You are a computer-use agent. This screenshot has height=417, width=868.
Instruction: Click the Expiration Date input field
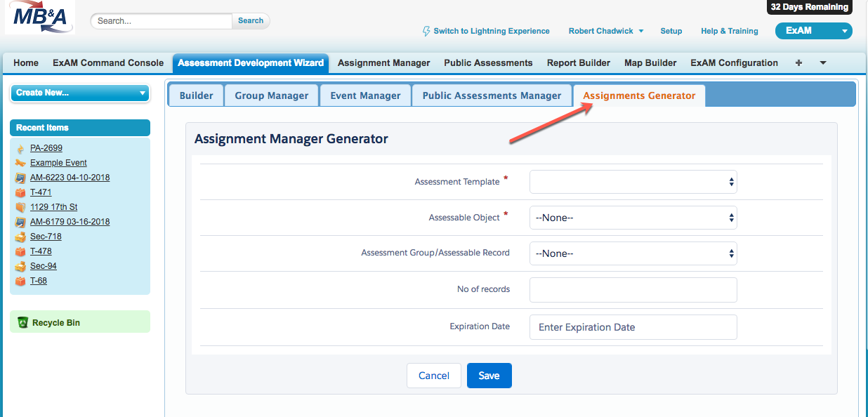(x=633, y=327)
